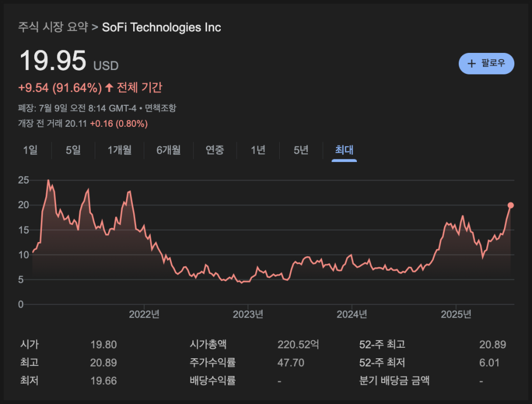Switch to the 1개월 range tab
532x404 pixels.
point(120,150)
